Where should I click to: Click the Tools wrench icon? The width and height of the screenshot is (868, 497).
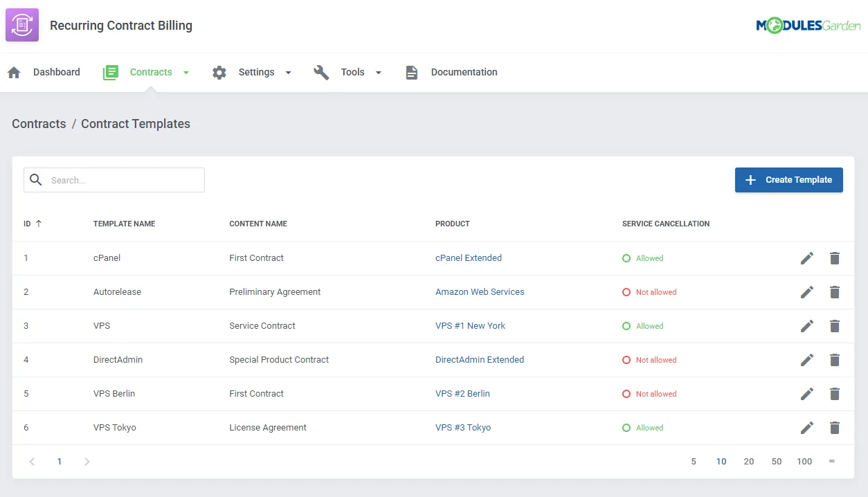pos(321,72)
